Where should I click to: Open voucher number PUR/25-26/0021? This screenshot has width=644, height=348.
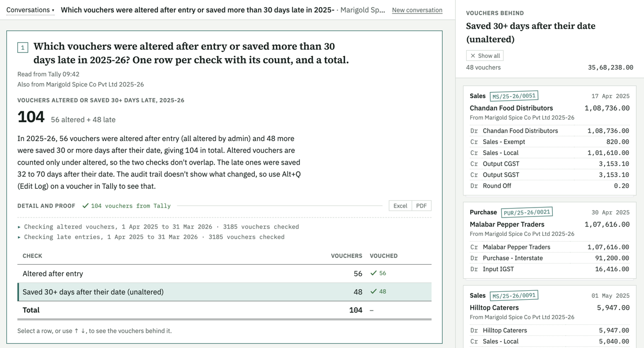527,212
